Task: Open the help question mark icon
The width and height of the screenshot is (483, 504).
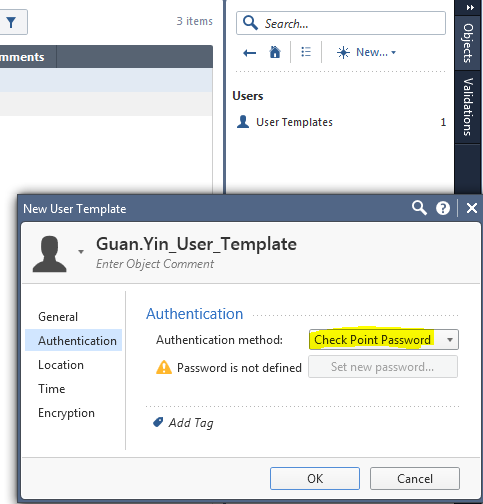Action: 443,208
